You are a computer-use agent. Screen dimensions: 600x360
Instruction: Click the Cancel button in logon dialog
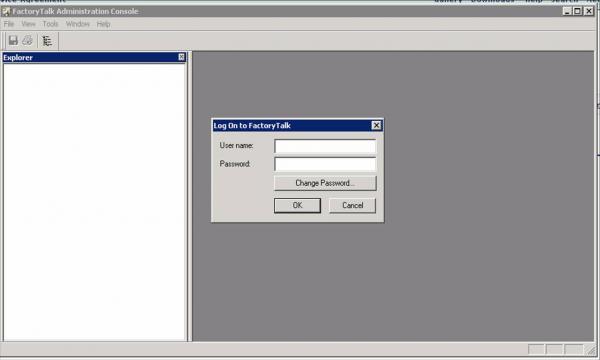tap(352, 205)
